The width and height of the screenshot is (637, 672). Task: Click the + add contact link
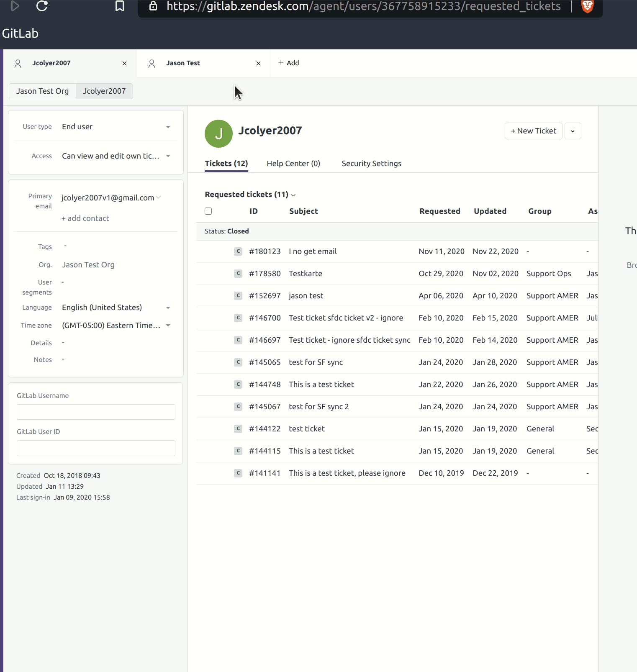click(x=85, y=218)
